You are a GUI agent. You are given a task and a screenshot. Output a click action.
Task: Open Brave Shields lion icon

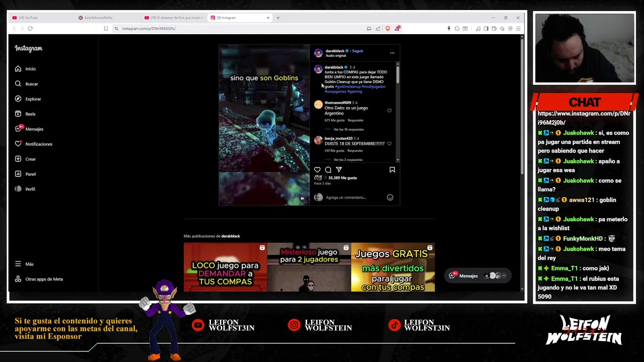point(387,29)
